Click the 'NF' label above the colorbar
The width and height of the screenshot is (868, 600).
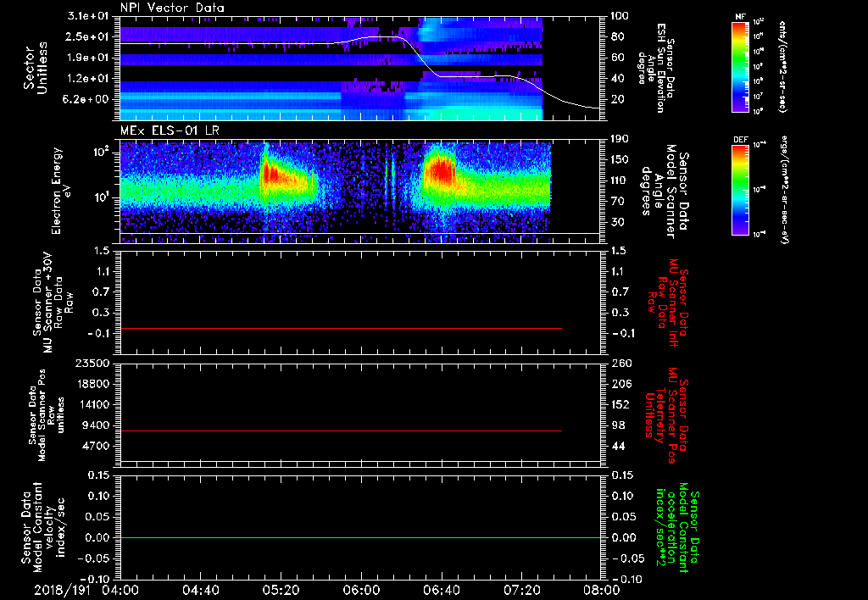click(740, 17)
